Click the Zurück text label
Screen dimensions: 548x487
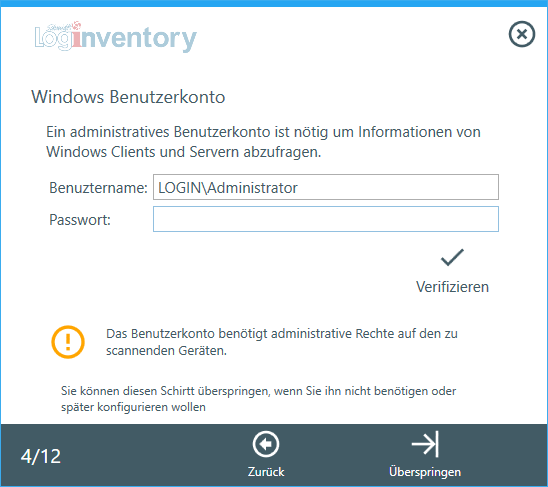266,472
